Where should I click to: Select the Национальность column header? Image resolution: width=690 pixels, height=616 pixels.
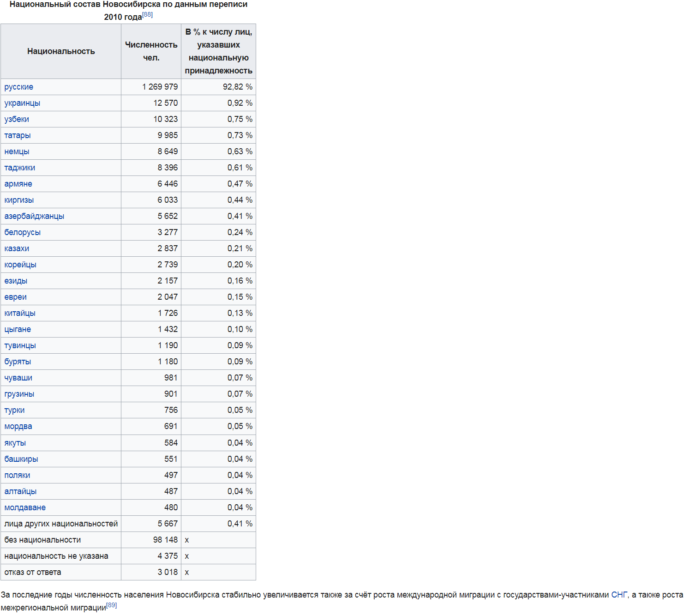pos(61,51)
